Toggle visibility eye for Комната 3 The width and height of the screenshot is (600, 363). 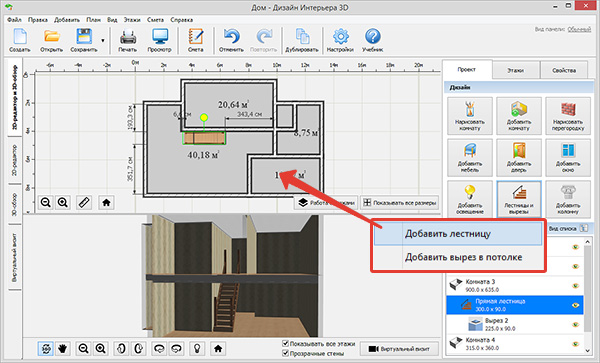pos(576,286)
